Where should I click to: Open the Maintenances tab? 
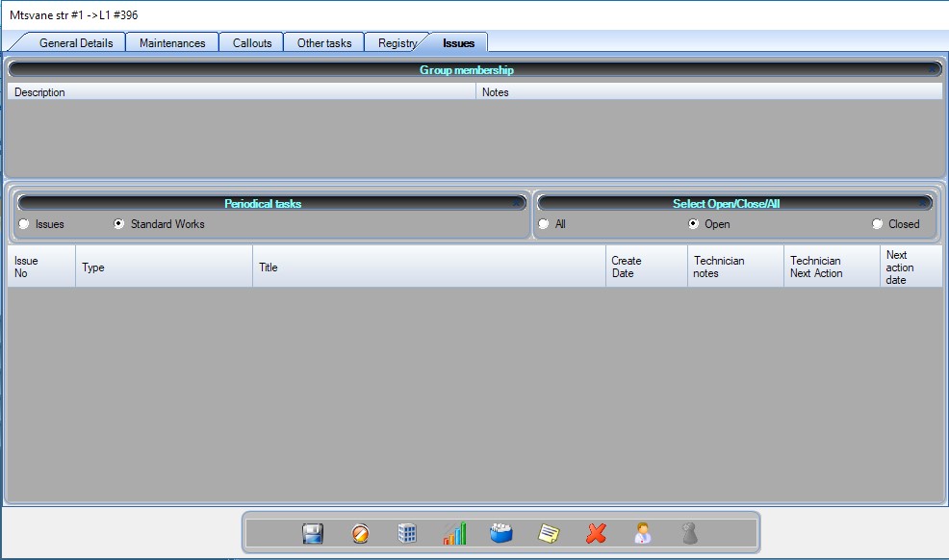pyautogui.click(x=172, y=43)
